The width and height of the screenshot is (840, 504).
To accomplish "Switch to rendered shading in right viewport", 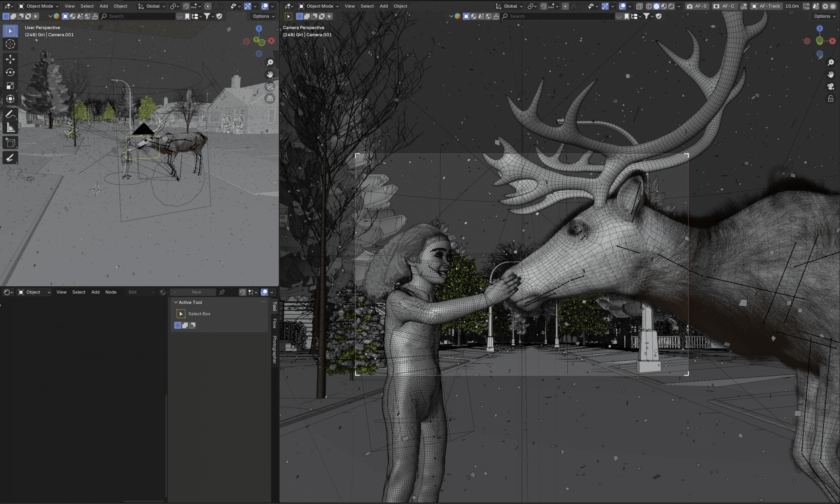I will (x=671, y=6).
